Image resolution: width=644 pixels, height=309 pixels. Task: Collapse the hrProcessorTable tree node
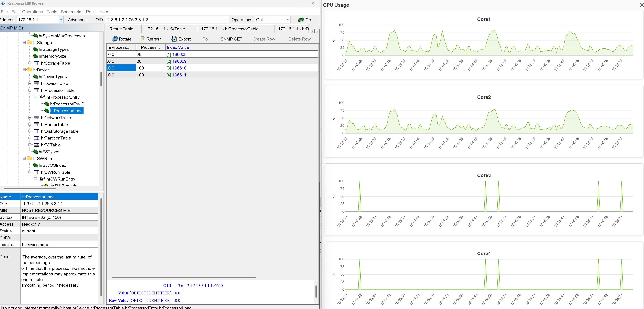[x=30, y=90]
